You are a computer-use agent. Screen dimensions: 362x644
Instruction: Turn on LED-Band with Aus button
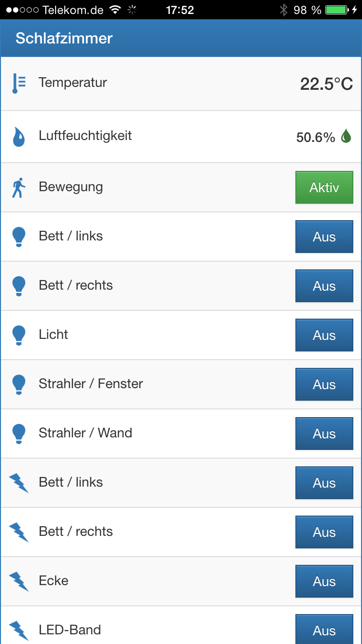click(x=324, y=630)
